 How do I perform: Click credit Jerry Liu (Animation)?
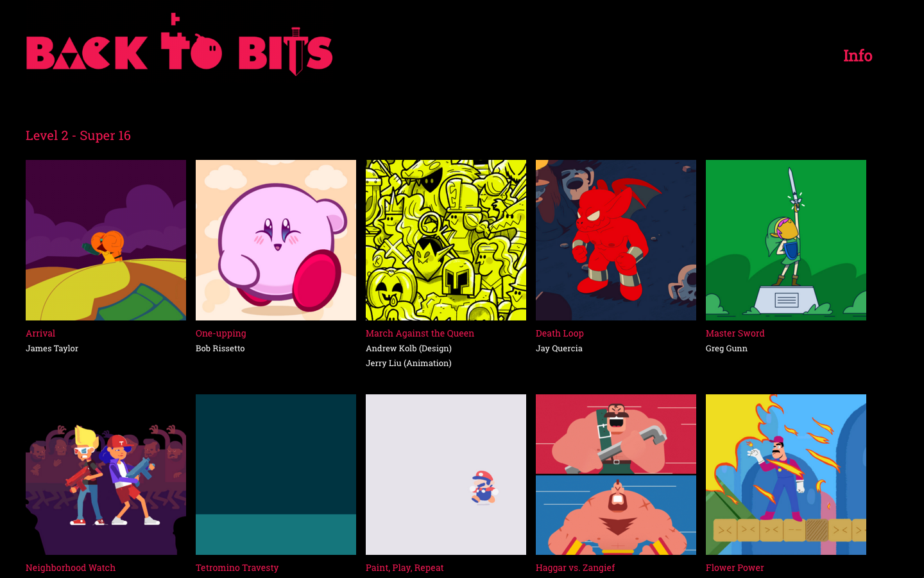point(409,363)
